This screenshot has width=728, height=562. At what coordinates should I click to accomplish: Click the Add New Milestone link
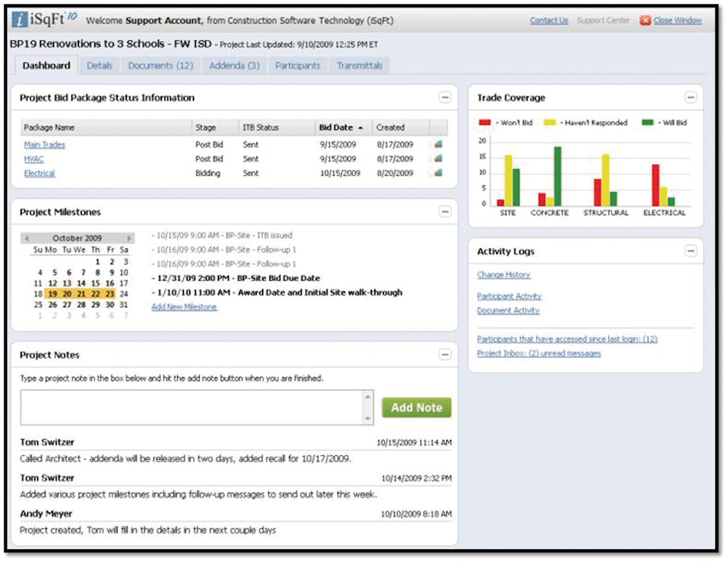(x=186, y=307)
